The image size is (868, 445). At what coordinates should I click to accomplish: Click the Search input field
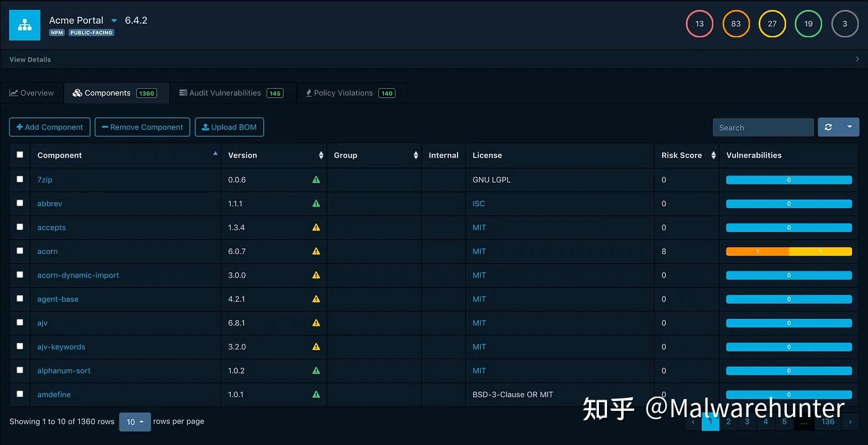(x=763, y=127)
